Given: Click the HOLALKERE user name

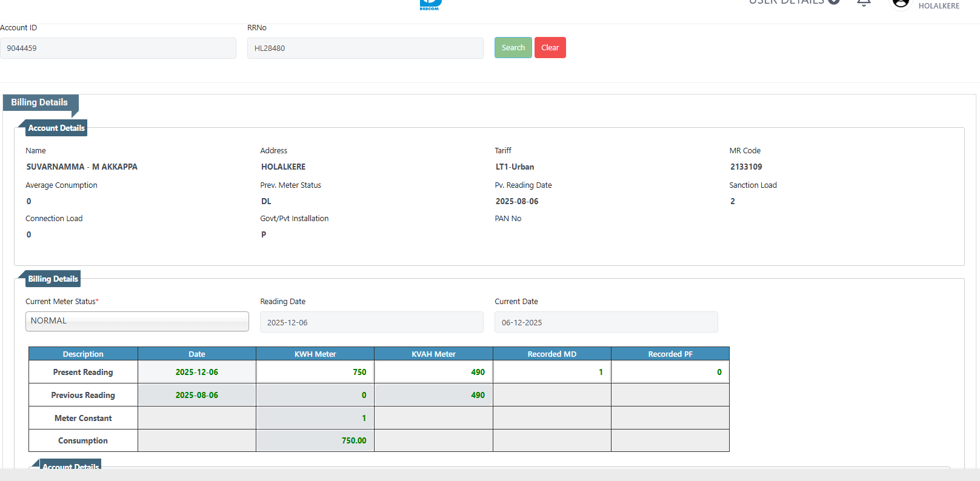Looking at the screenshot, I should point(938,6).
